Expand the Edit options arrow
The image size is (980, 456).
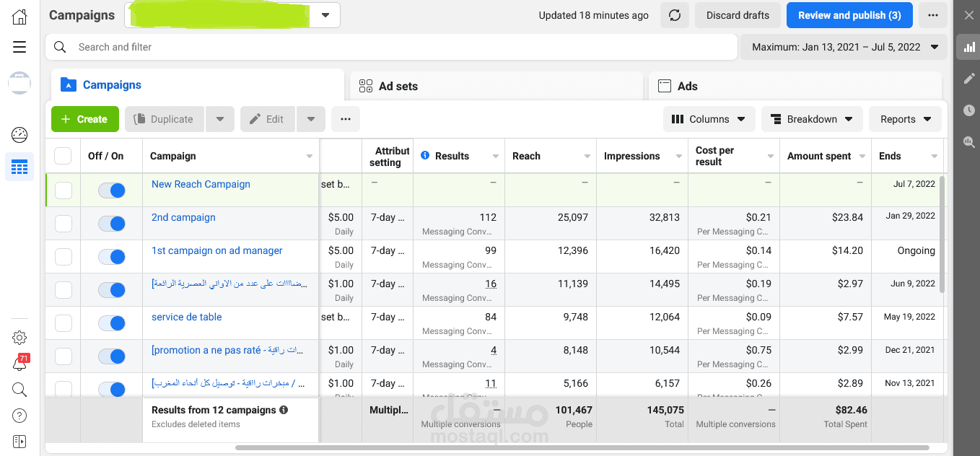[311, 119]
